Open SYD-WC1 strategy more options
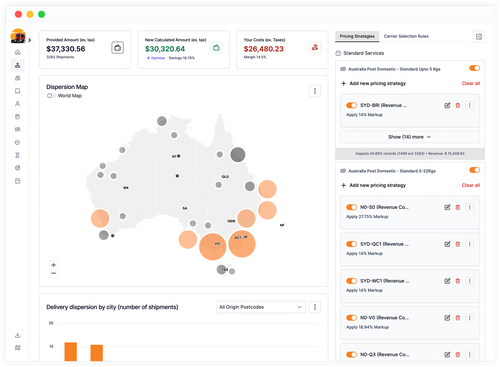The height and width of the screenshot is (367, 500). pyautogui.click(x=470, y=281)
